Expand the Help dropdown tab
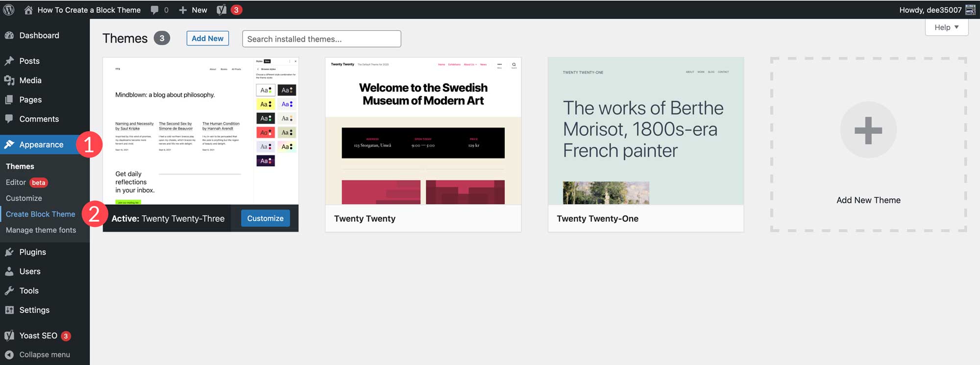Screen dimensions: 980x365 pos(946,27)
